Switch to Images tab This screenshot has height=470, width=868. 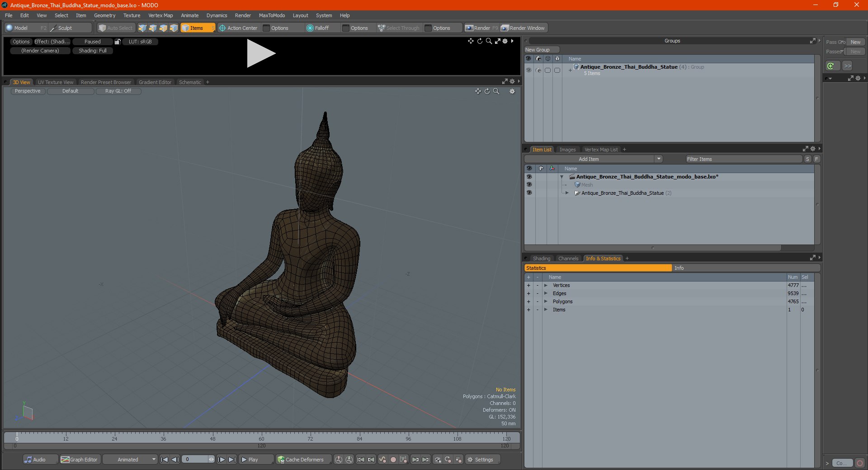tap(567, 150)
